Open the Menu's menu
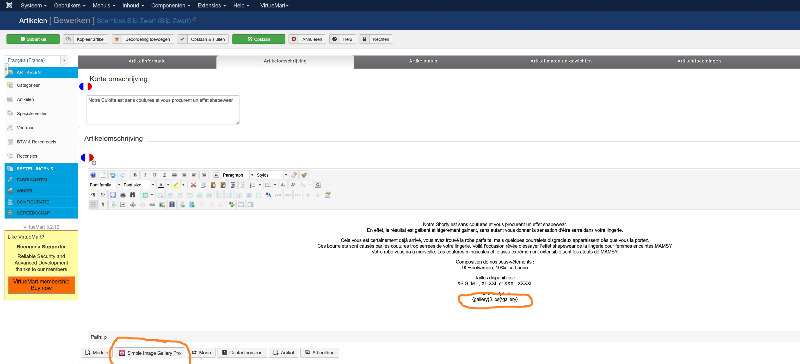Image resolution: width=800 pixels, height=364 pixels. [105, 5]
